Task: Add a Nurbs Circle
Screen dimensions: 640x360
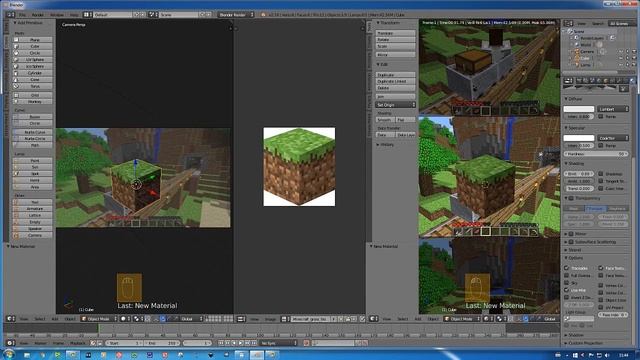Action: tap(33, 139)
